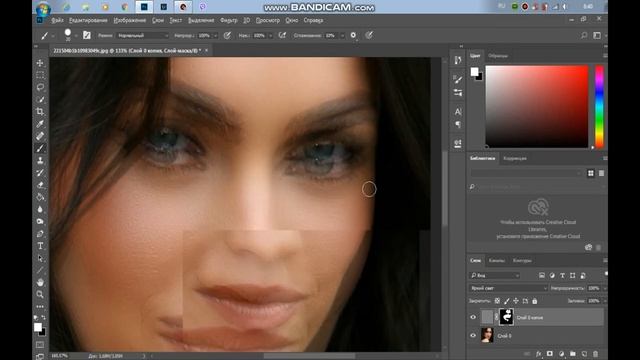Screen dimensions: 640x360
Task: Open the Редактирование menu
Action: point(88,20)
